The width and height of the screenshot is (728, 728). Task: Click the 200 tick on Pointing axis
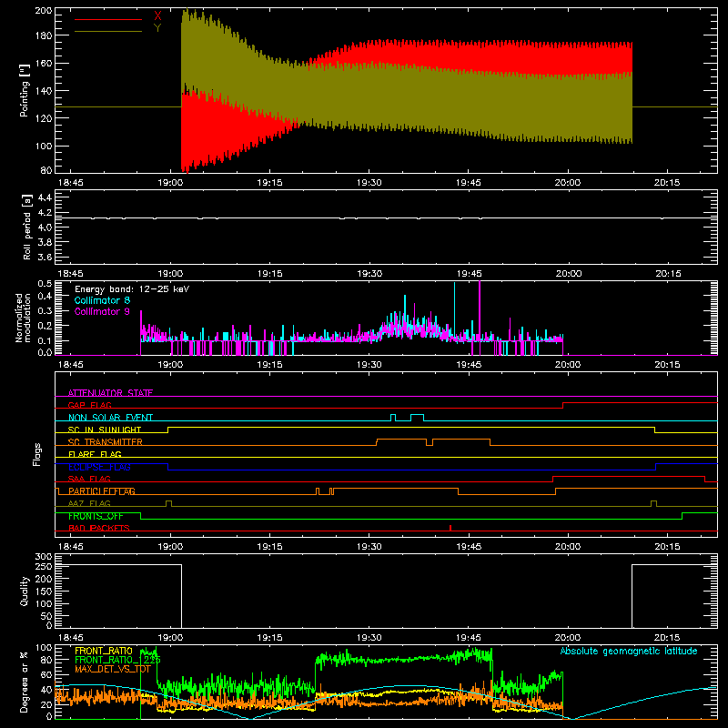pos(43,10)
